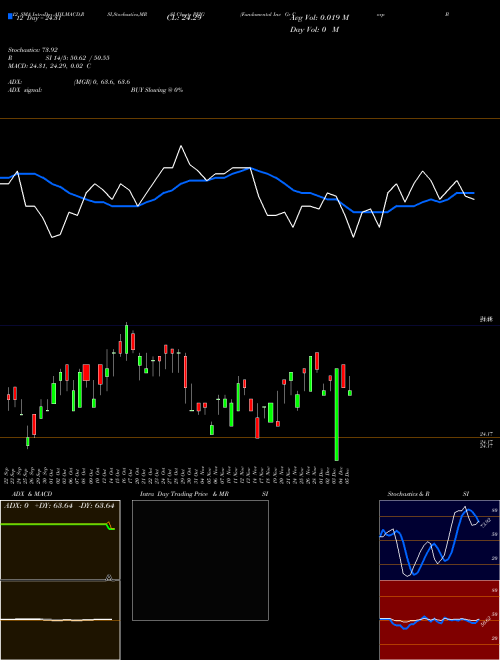This screenshot has width=500, height=660.
Task: Click the blue 12 Day SMA legend square
Action: (x=10, y=16)
